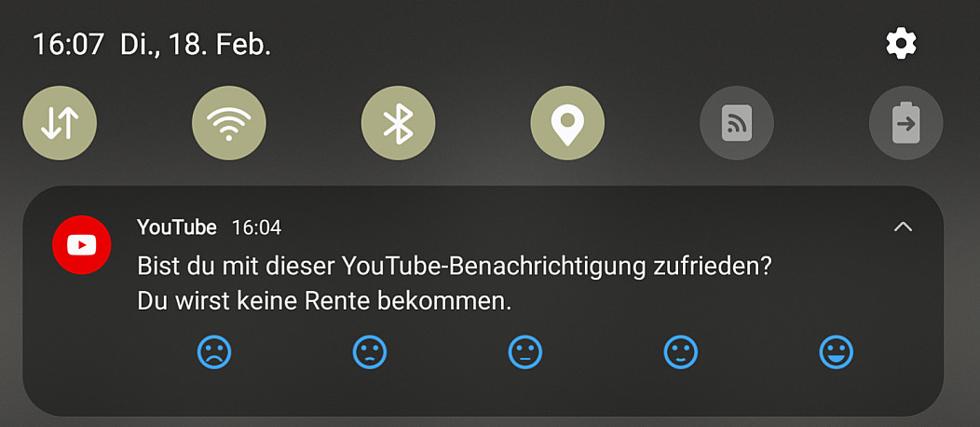Toggle mobile data with the arrows icon

click(x=60, y=123)
